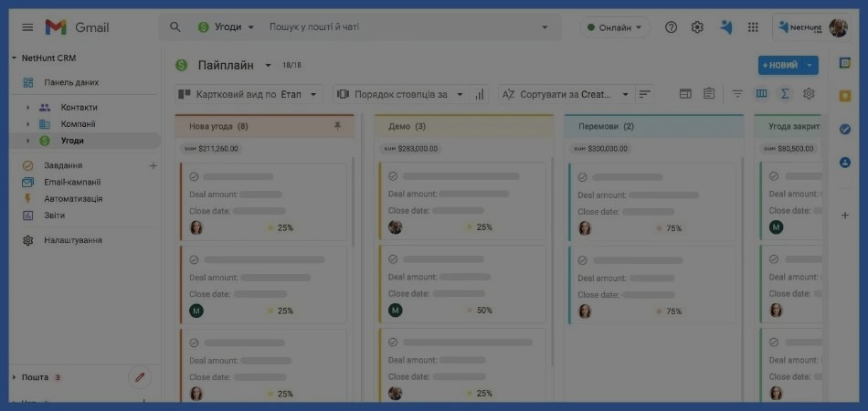Click the clipboard icon in toolbar
Image resolution: width=868 pixels, height=411 pixels.
709,93
